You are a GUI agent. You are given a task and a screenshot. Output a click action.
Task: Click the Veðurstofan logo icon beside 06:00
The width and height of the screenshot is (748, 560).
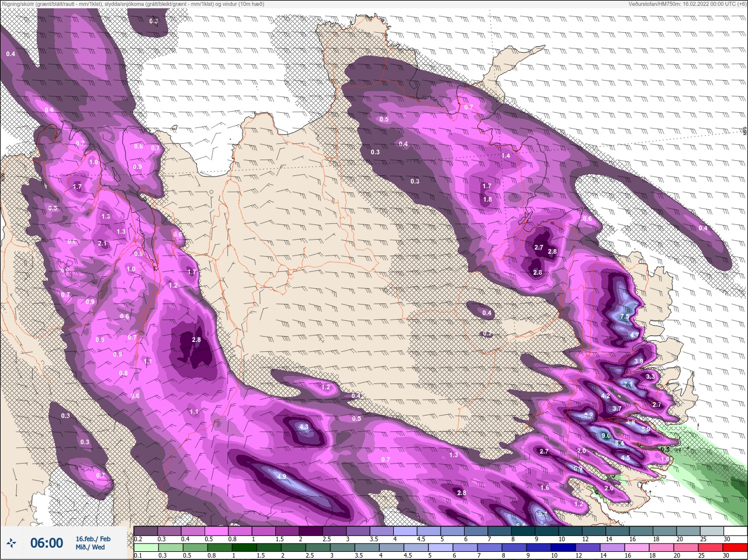[x=12, y=543]
